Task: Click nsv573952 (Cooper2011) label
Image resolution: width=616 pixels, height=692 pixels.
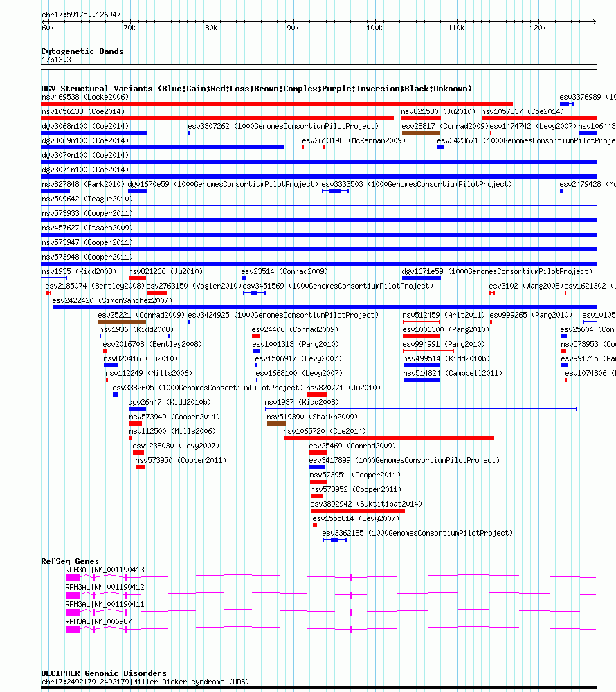Action: tap(356, 491)
